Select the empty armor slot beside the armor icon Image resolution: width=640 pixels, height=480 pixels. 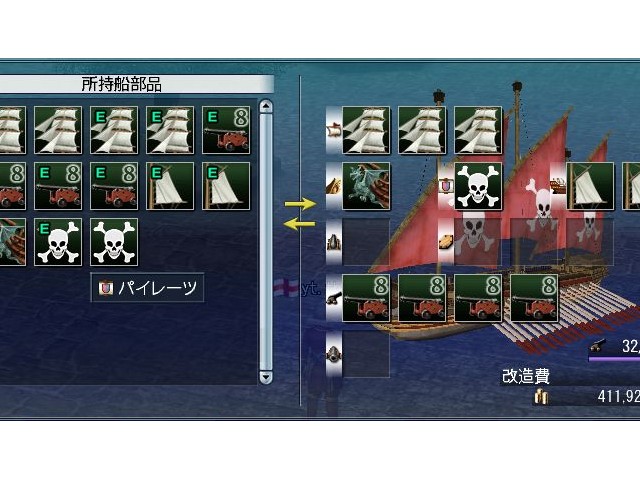(x=366, y=242)
